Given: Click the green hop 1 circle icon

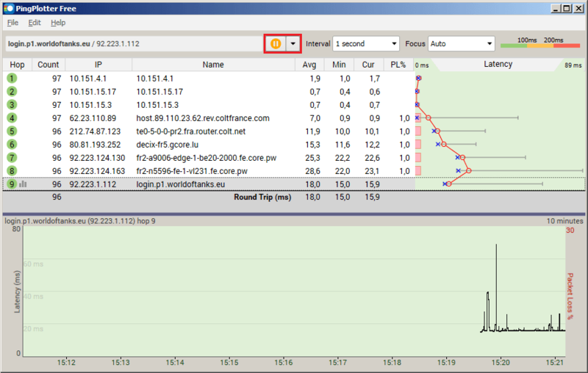Looking at the screenshot, I should 12,78.
